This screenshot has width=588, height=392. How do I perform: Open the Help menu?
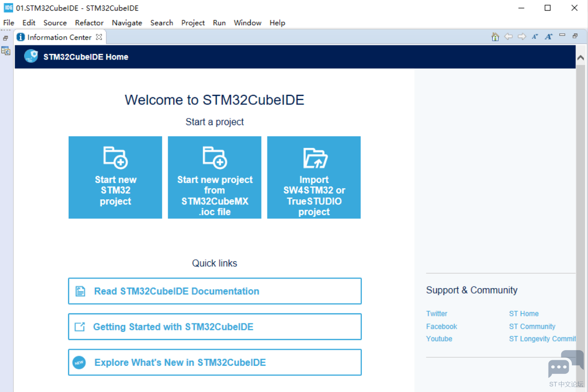coord(278,23)
